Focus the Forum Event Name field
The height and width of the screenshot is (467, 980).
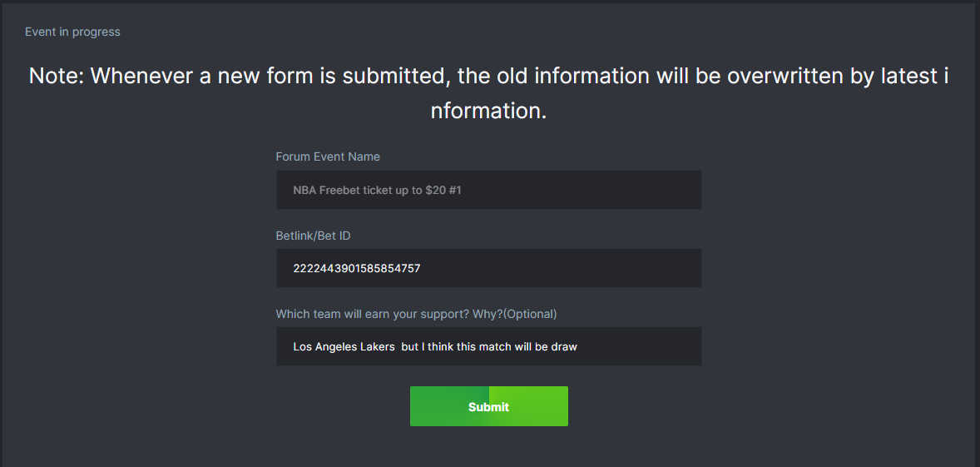[488, 190]
